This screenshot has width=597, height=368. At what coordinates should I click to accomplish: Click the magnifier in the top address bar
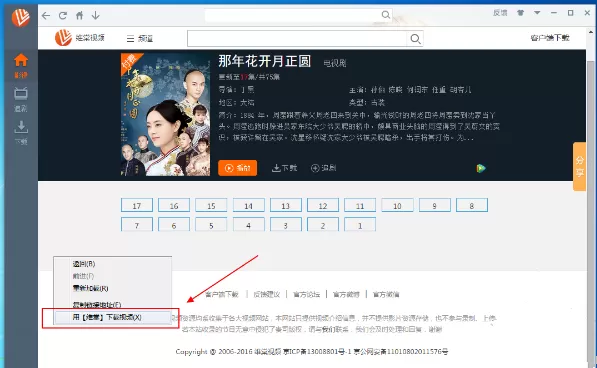coord(386,15)
